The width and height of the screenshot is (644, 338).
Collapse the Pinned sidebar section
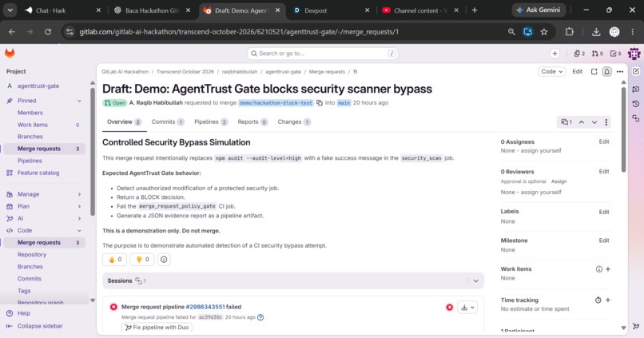[x=79, y=101]
